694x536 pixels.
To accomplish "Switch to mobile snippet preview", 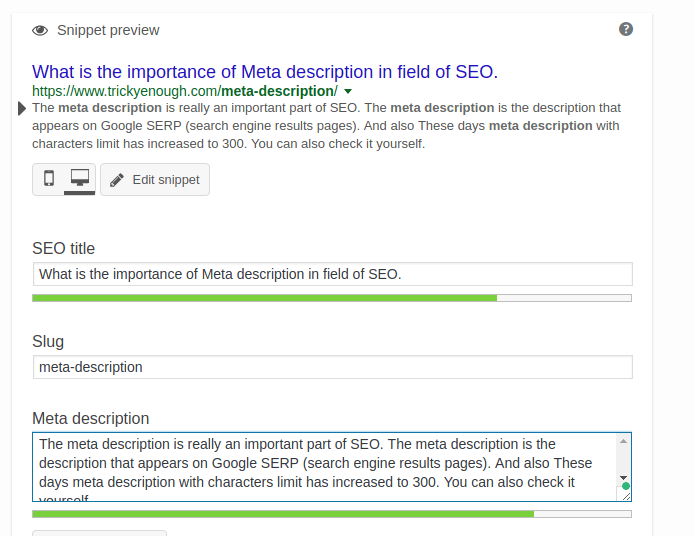I will 48,179.
